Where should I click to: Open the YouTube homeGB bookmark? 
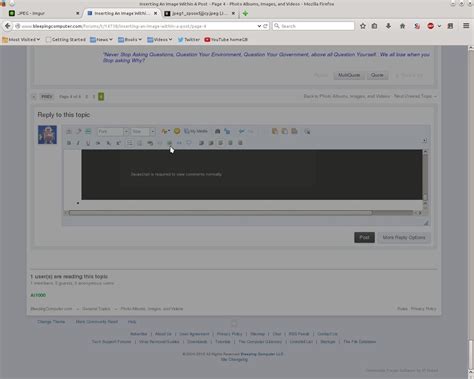226,40
